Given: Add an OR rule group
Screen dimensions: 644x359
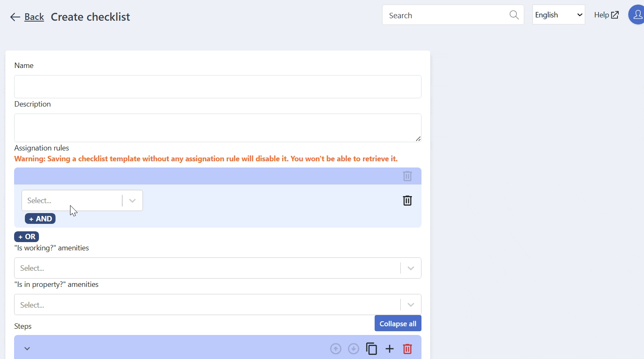Looking at the screenshot, I should point(27,237).
